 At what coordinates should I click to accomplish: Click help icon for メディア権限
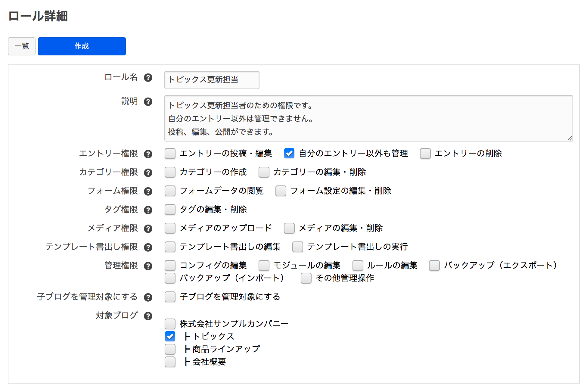tap(148, 229)
